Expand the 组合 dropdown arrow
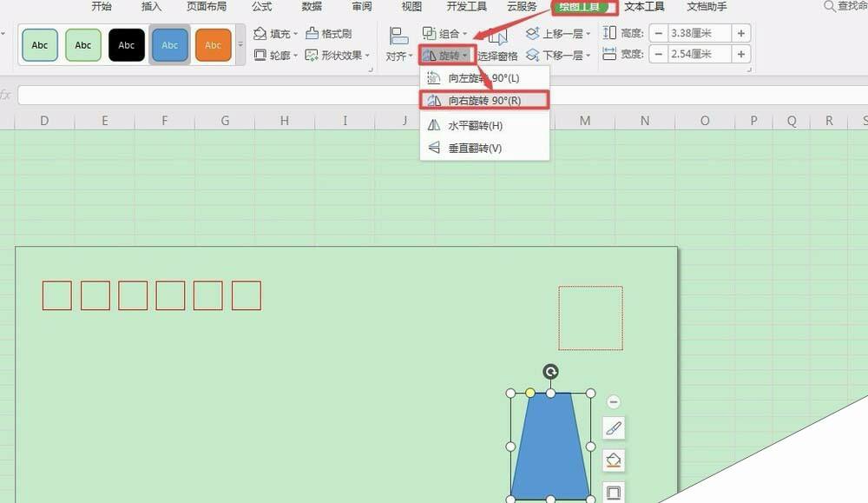The height and width of the screenshot is (503, 868). pos(467,33)
